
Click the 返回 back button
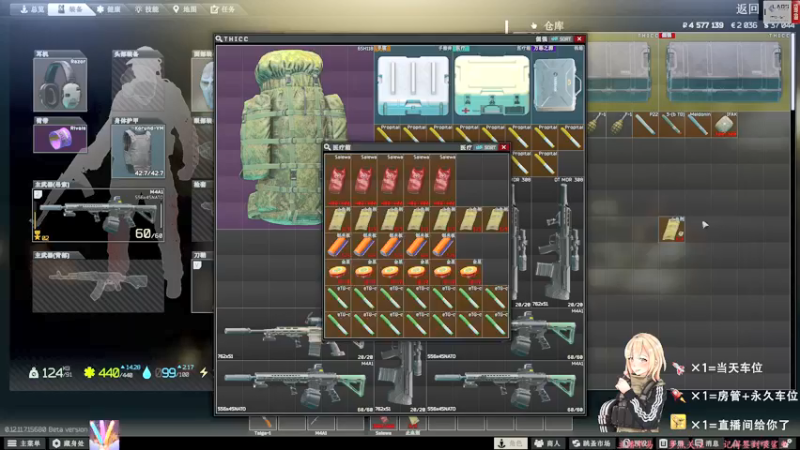(747, 9)
